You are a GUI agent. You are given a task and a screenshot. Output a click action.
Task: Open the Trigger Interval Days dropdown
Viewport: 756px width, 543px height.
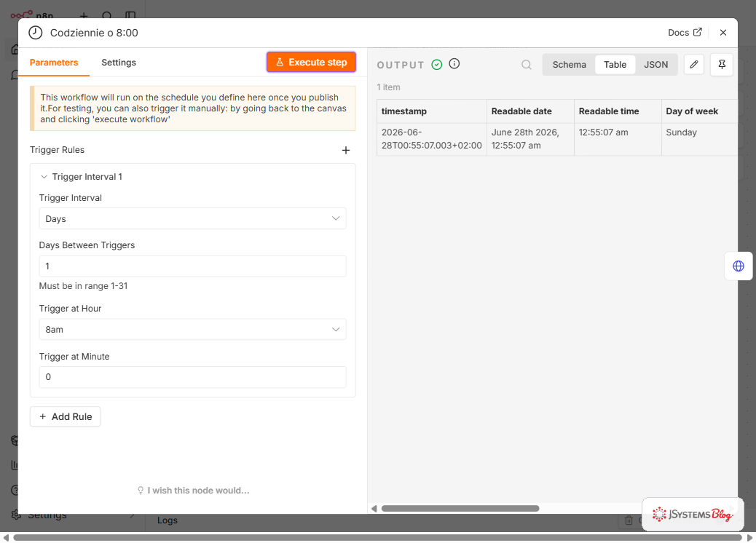coord(192,219)
